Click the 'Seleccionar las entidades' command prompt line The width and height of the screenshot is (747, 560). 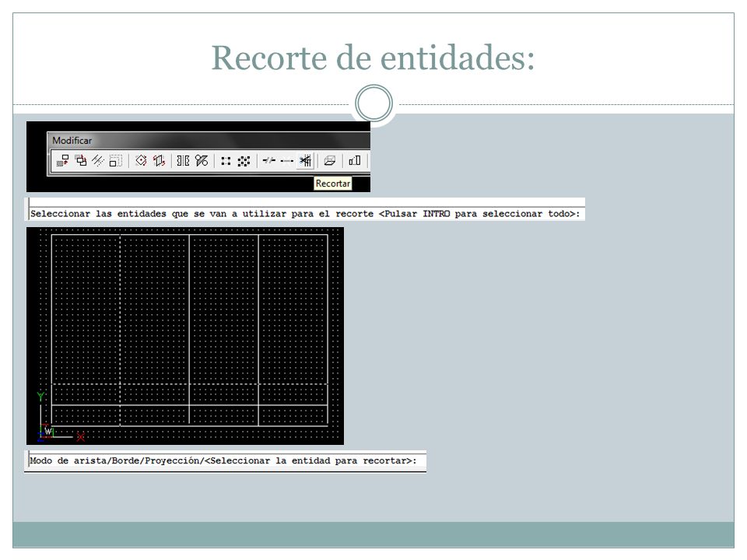coord(305,214)
